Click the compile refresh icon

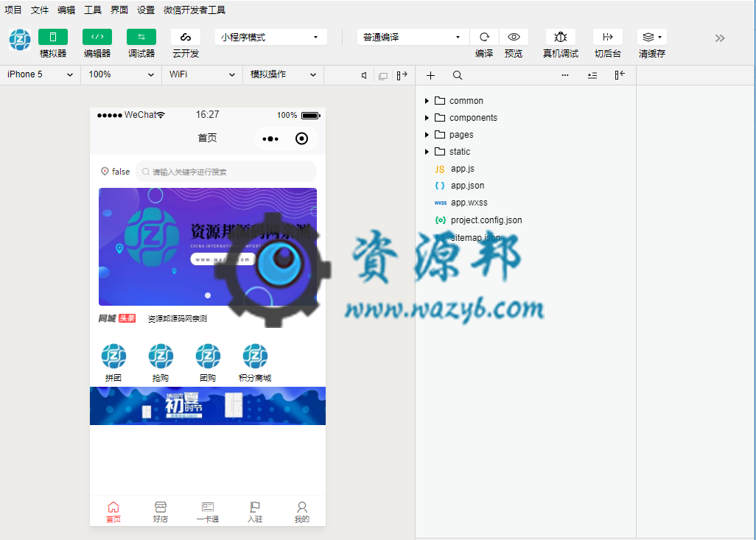(484, 37)
